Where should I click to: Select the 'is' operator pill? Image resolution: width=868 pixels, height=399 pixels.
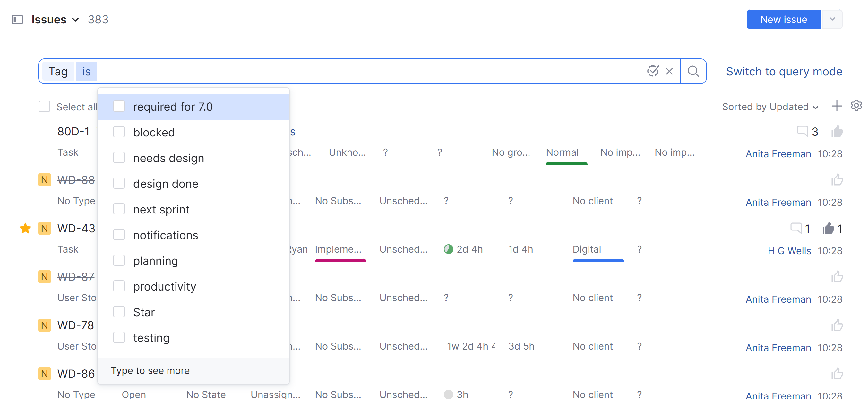coord(86,71)
